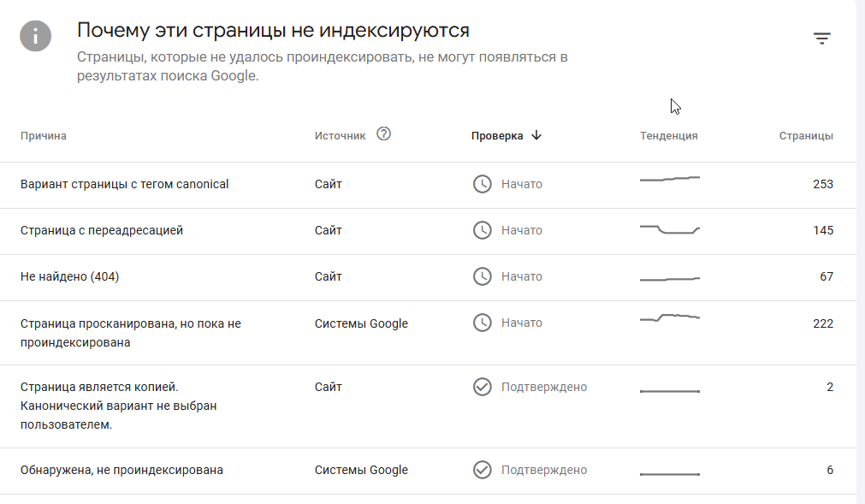Open the filter rows icon

point(821,39)
